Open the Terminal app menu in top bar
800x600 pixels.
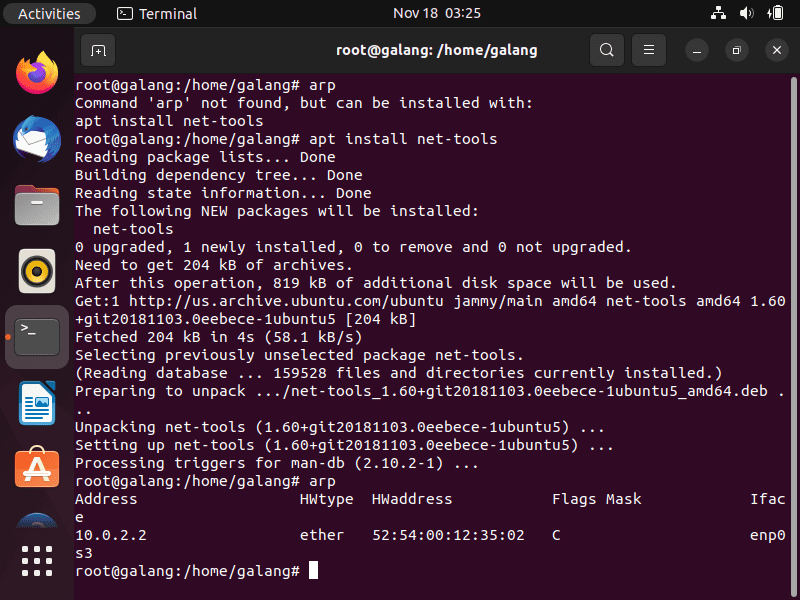(x=157, y=13)
